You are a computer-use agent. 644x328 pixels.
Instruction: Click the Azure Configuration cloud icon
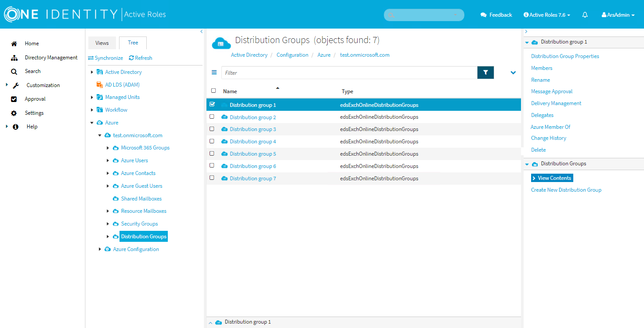[108, 249]
